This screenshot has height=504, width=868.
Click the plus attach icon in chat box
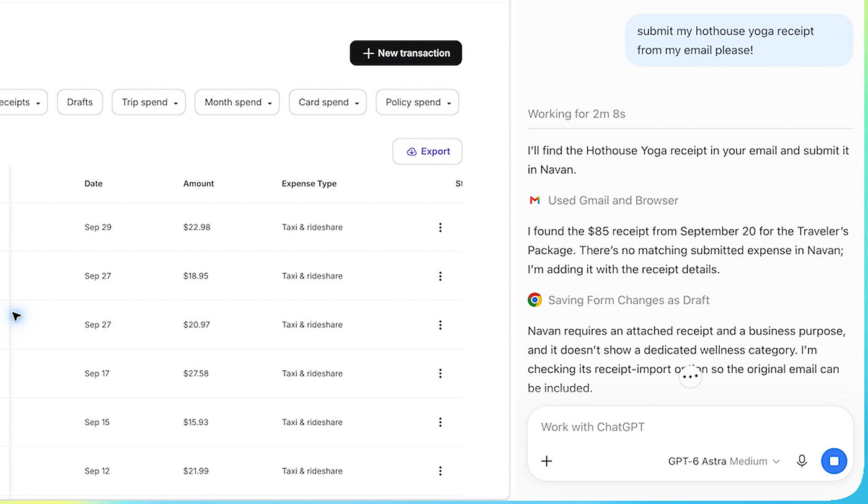(547, 461)
